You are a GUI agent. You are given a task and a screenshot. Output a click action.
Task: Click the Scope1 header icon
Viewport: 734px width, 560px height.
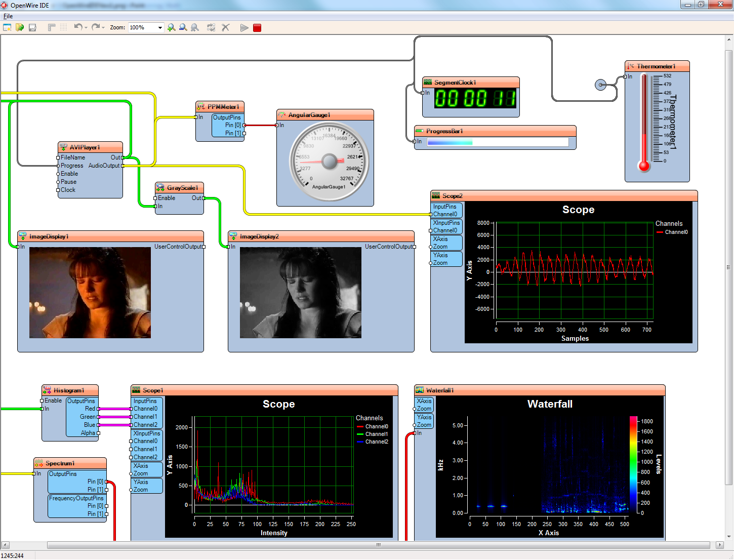[136, 390]
